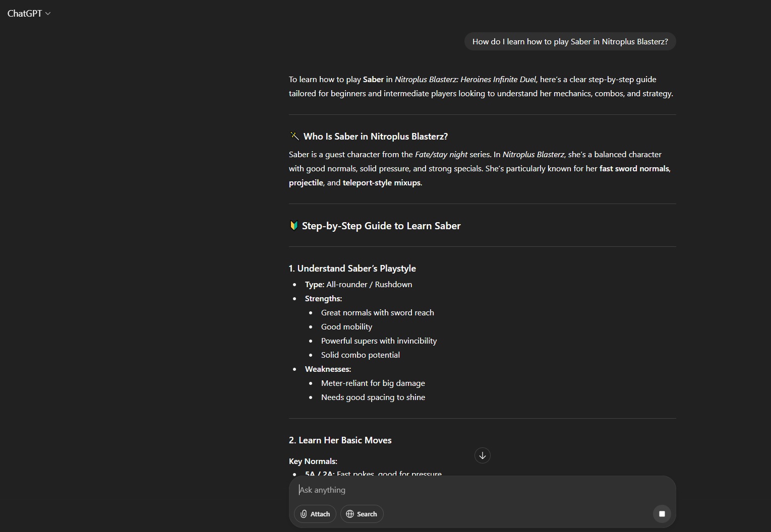Click the paperclip icon in Attach
This screenshot has width=771, height=532.
[304, 514]
